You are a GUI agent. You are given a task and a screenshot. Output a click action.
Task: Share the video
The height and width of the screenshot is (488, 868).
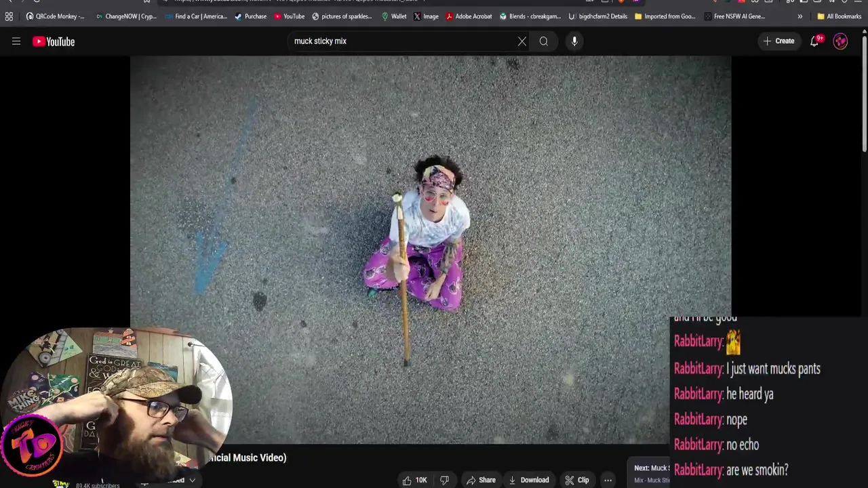click(481, 480)
